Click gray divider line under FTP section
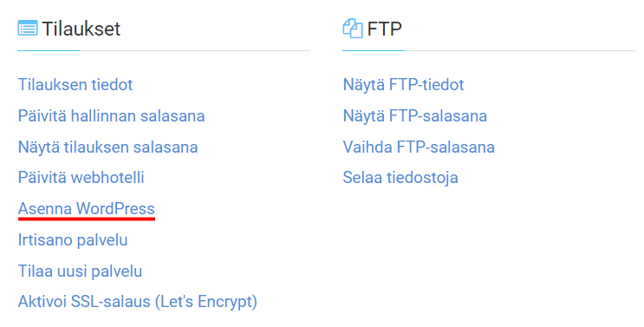The image size is (644, 327). [x=520, y=51]
